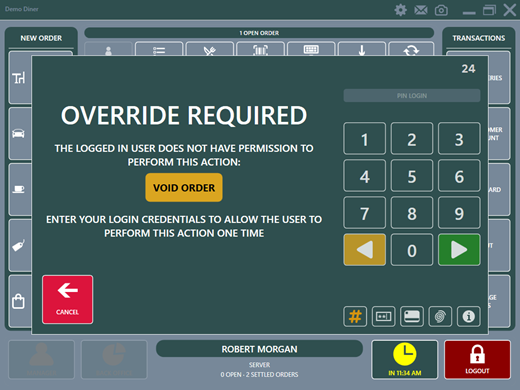Cancel the override dialog
This screenshot has height=390, width=520.
pos(68,299)
